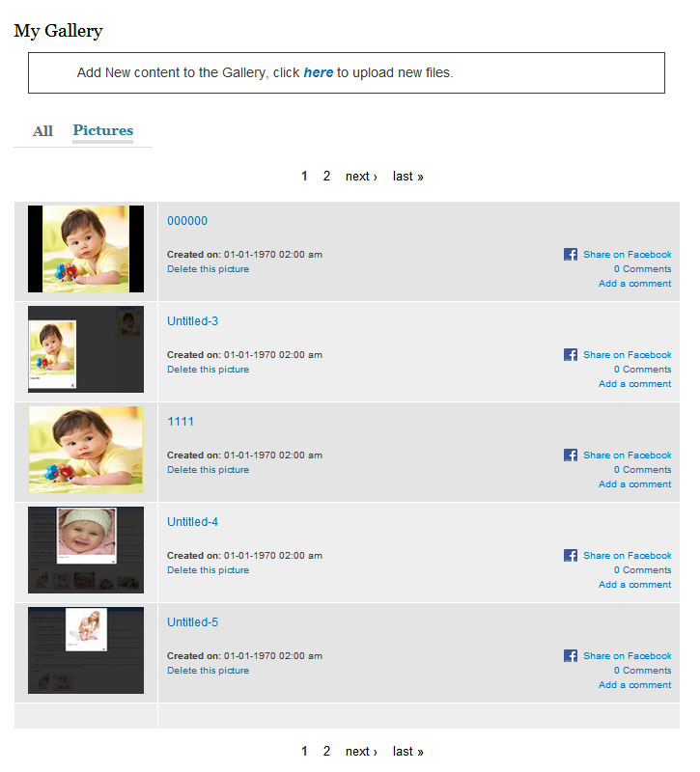Viewport: 700px width, 772px height.
Task: Add a comment to 000000
Action: 635,284
